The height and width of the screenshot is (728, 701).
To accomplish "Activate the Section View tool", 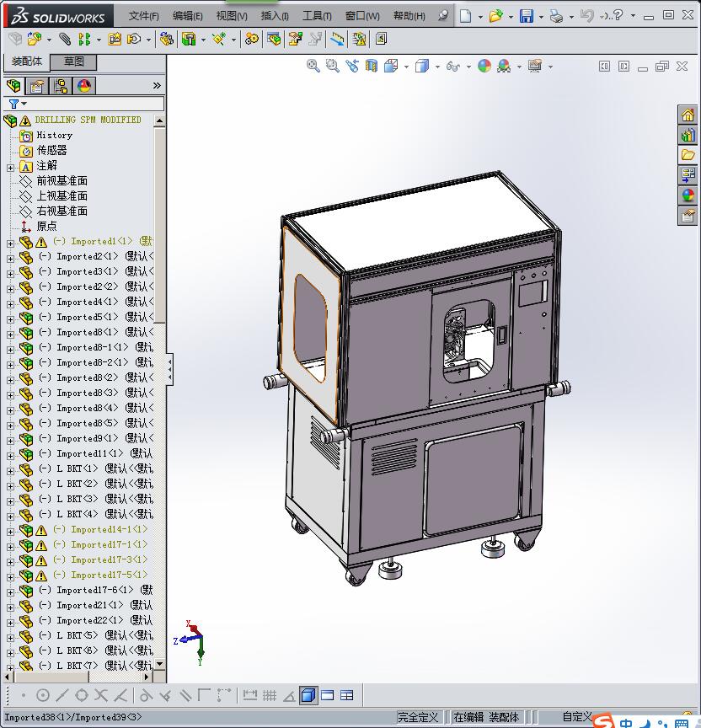I will click(x=372, y=66).
